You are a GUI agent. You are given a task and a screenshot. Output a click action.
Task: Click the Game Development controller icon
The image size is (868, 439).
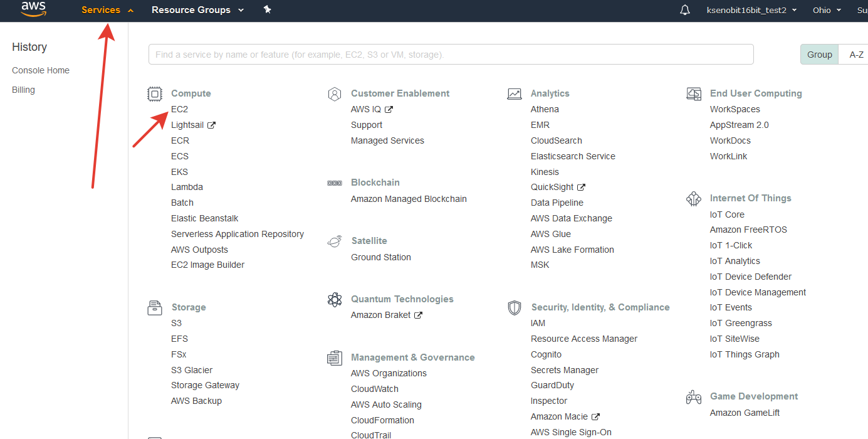694,397
